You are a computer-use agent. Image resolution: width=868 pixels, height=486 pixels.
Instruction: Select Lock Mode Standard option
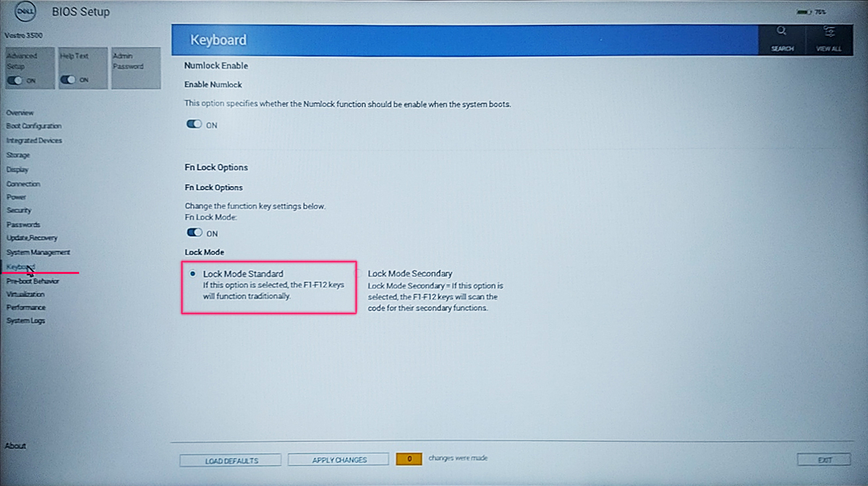point(192,273)
